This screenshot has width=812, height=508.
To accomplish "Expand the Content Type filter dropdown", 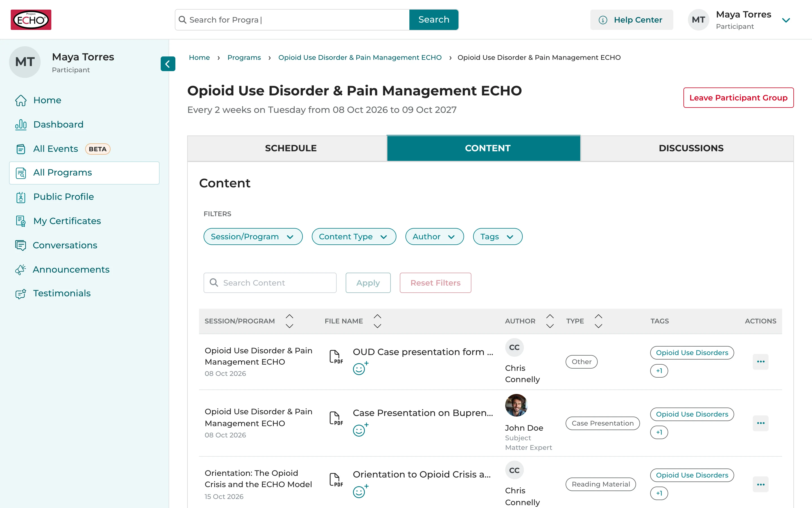I will (x=354, y=237).
